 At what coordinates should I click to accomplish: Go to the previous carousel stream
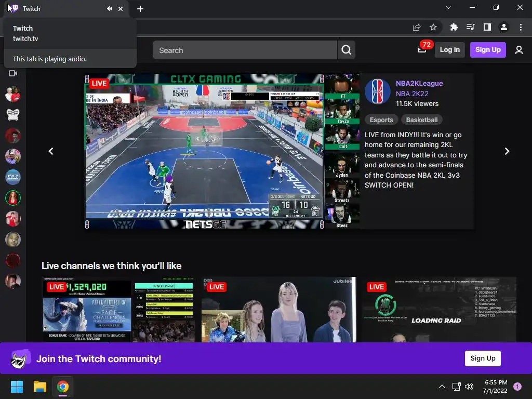51,151
